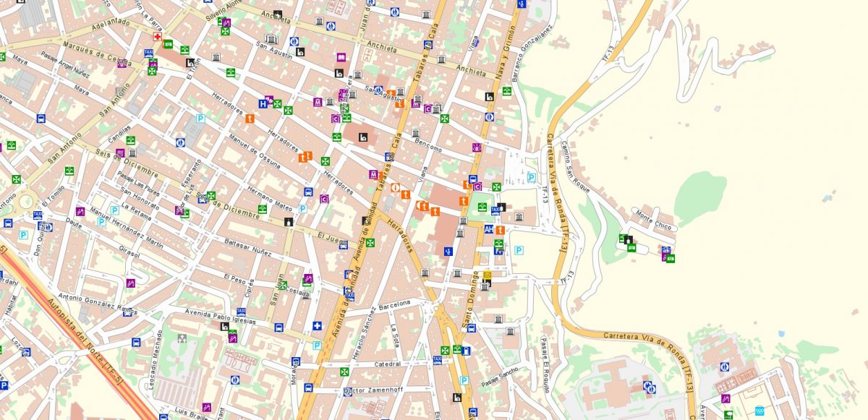
Task: Select the bus stop icon on Maya street
Action: pos(41,119)
